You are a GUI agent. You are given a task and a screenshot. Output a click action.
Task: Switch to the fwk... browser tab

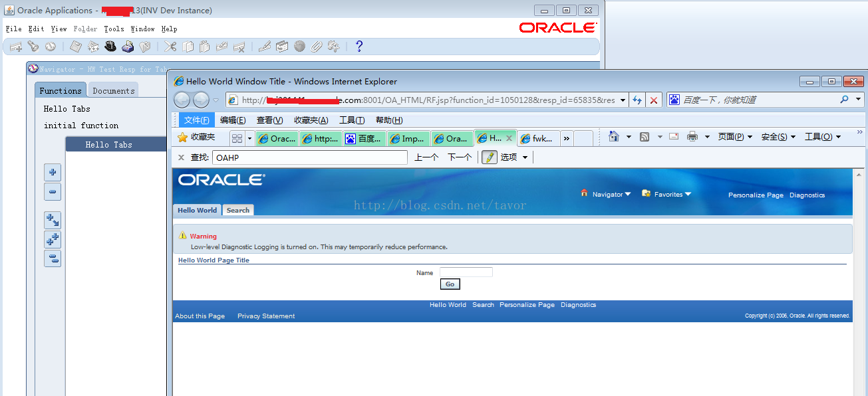pyautogui.click(x=538, y=138)
